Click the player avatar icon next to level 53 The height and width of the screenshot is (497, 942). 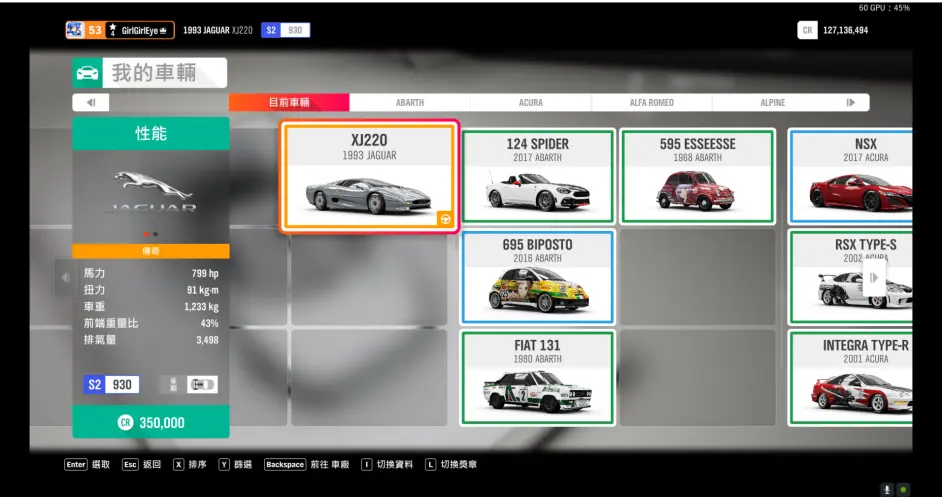tap(75, 30)
